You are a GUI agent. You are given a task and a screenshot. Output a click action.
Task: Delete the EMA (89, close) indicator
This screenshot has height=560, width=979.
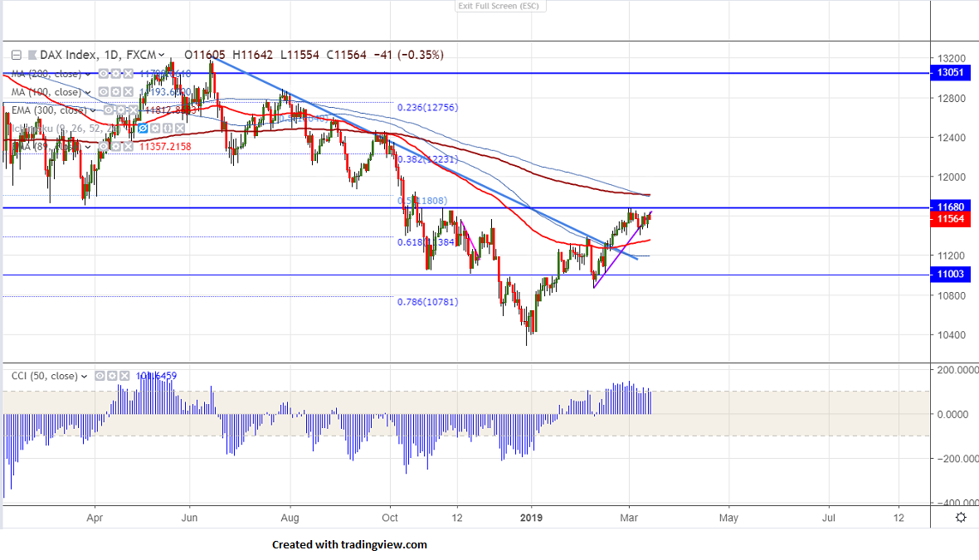[x=128, y=147]
